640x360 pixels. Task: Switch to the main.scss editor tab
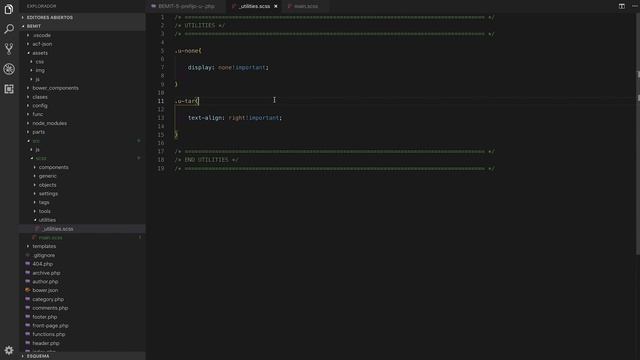click(x=306, y=7)
